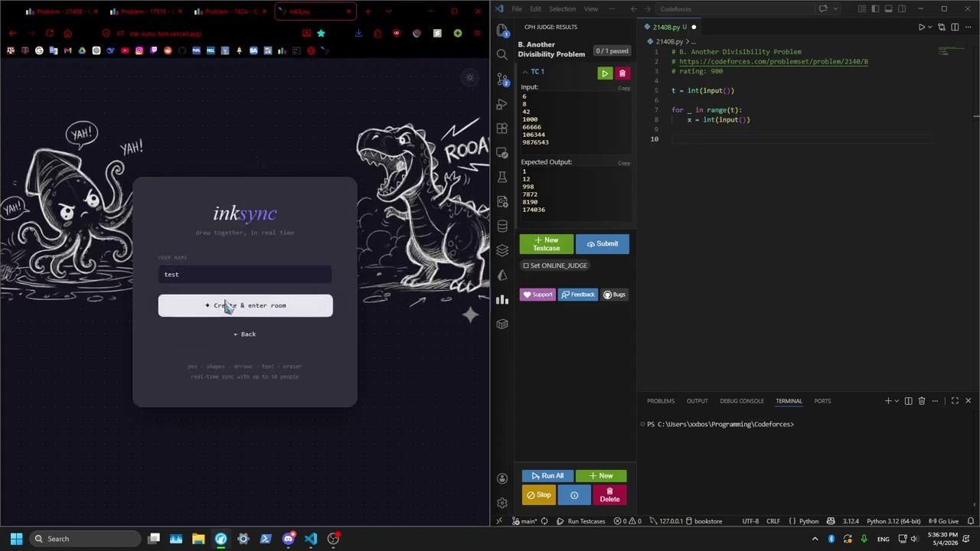Image resolution: width=980 pixels, height=551 pixels.
Task: Toggle VS Code bottom panel layout
Action: point(888,9)
